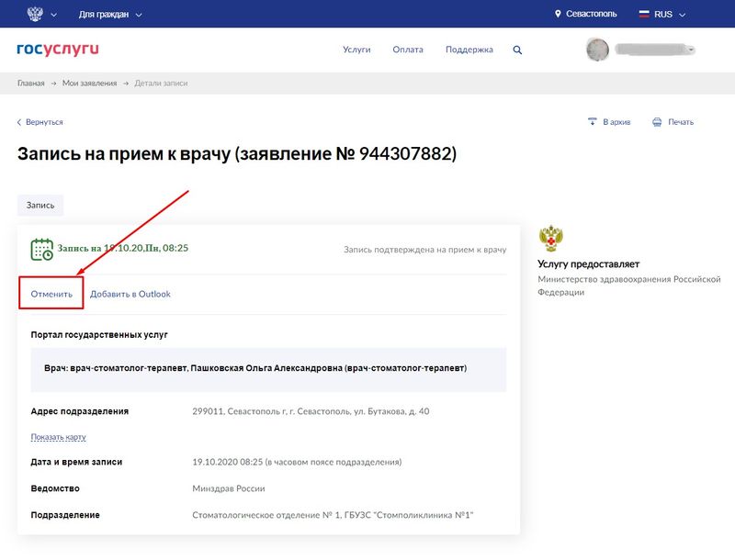Open the search on the госуслуги header
Viewport: 735px width, 560px height.
click(516, 49)
